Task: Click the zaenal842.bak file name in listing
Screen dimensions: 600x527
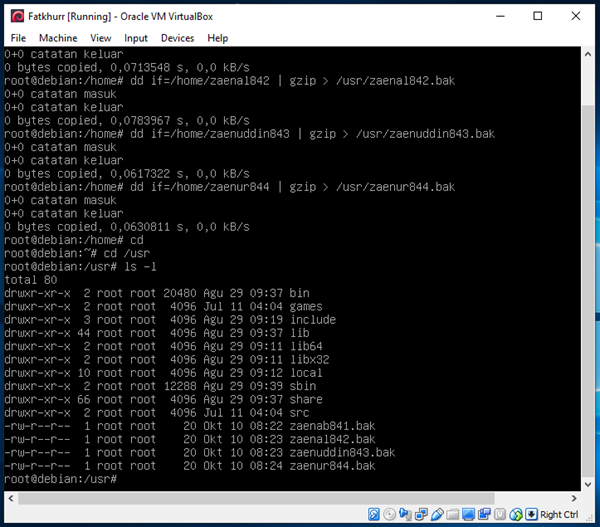Action: click(332, 439)
